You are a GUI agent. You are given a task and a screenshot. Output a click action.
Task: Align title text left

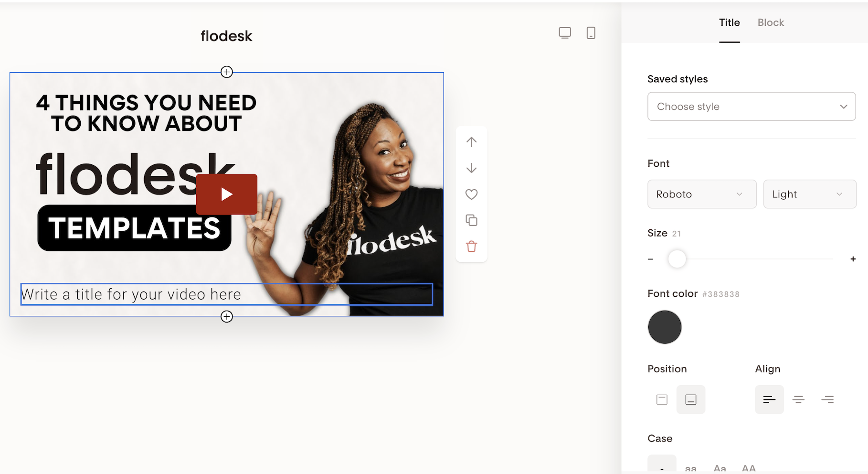point(769,399)
